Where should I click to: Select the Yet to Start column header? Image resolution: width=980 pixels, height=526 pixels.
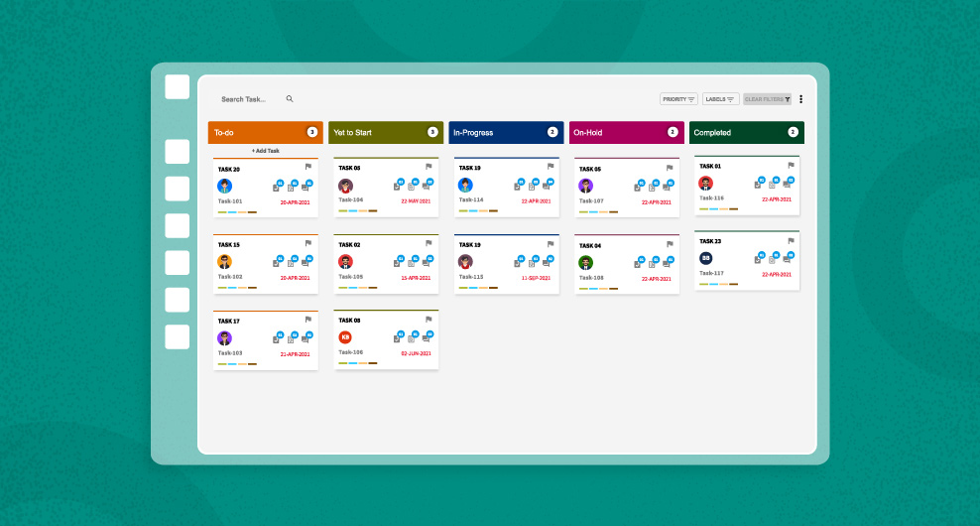tap(386, 133)
